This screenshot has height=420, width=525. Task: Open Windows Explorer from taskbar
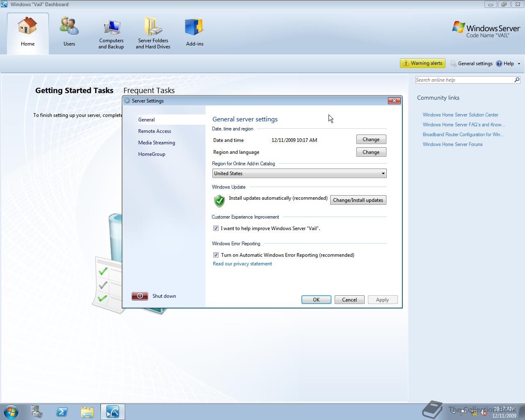(87, 411)
